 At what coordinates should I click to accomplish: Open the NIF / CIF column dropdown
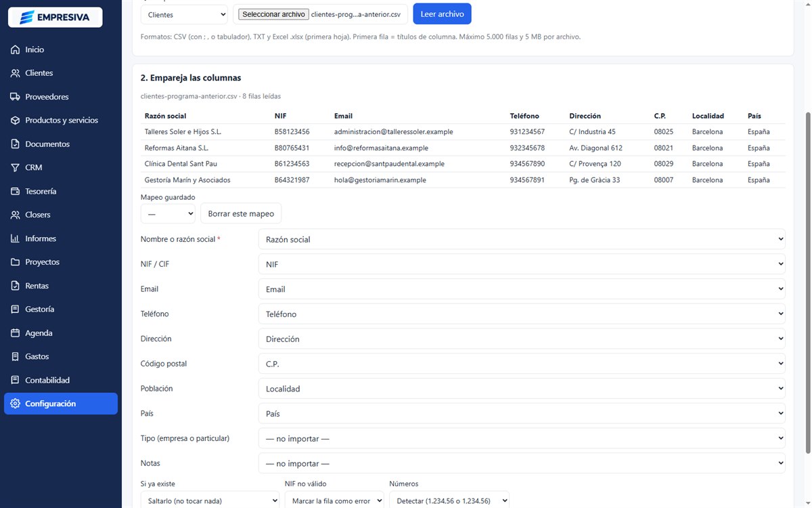point(522,264)
